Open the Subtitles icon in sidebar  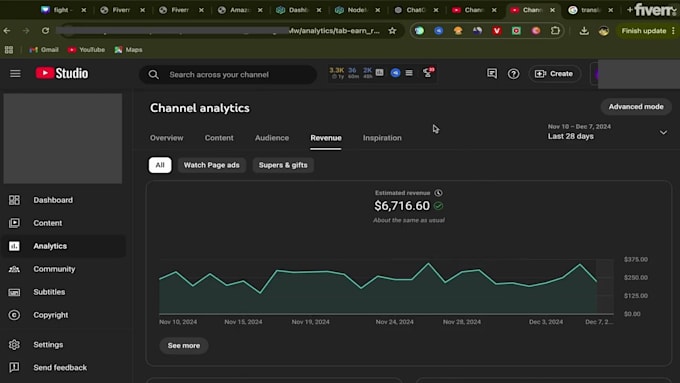click(x=14, y=292)
